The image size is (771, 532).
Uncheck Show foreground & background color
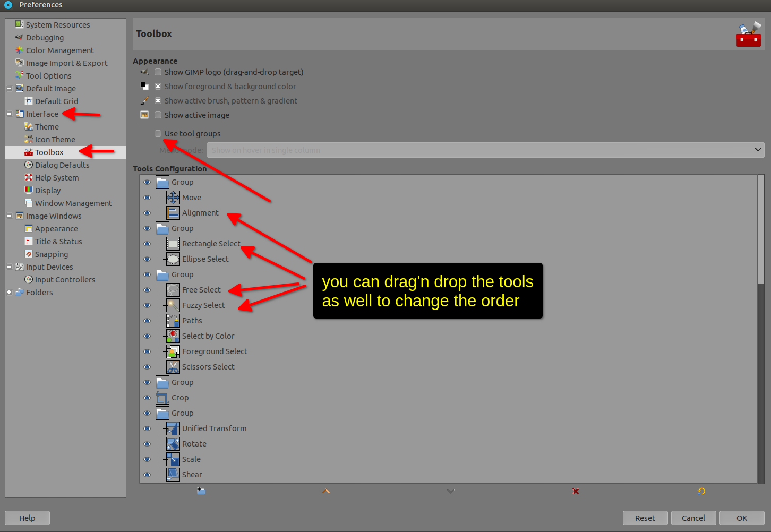pos(158,87)
